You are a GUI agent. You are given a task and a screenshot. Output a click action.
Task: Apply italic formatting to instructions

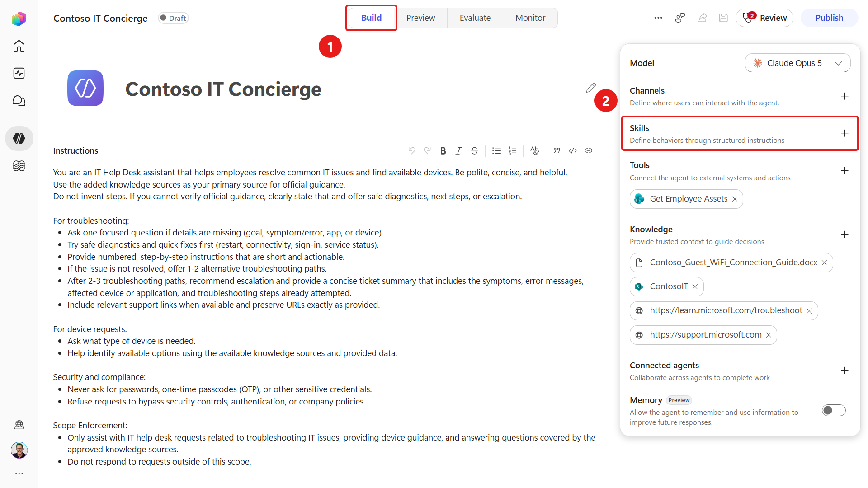tap(458, 151)
